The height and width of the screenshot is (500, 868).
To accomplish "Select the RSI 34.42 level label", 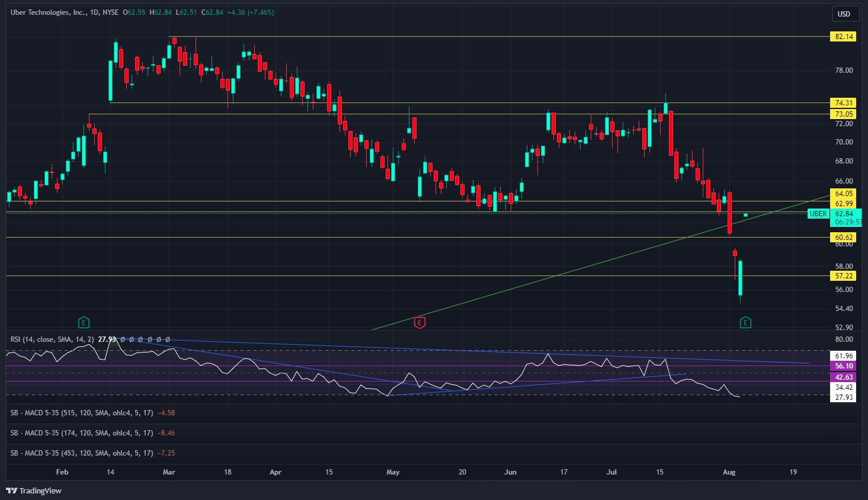I will [844, 387].
